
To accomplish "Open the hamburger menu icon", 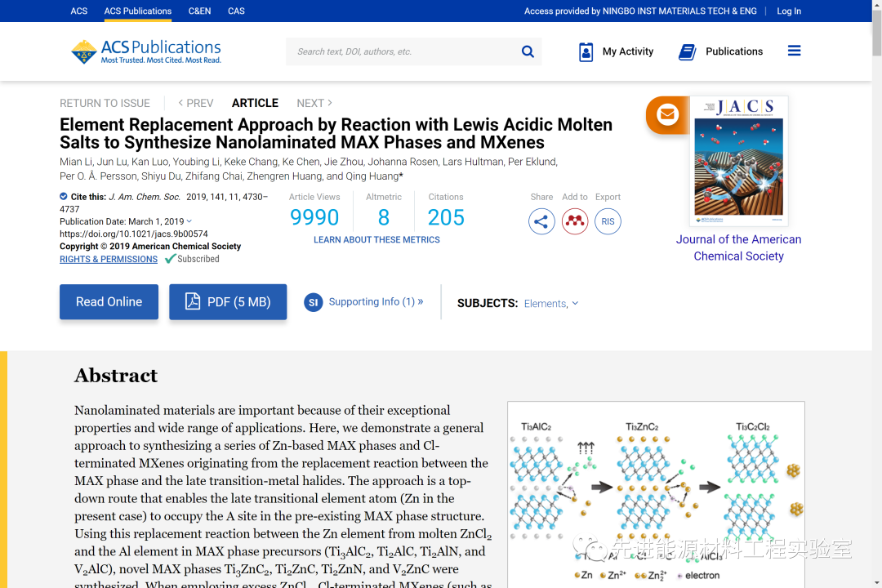I will (x=794, y=51).
